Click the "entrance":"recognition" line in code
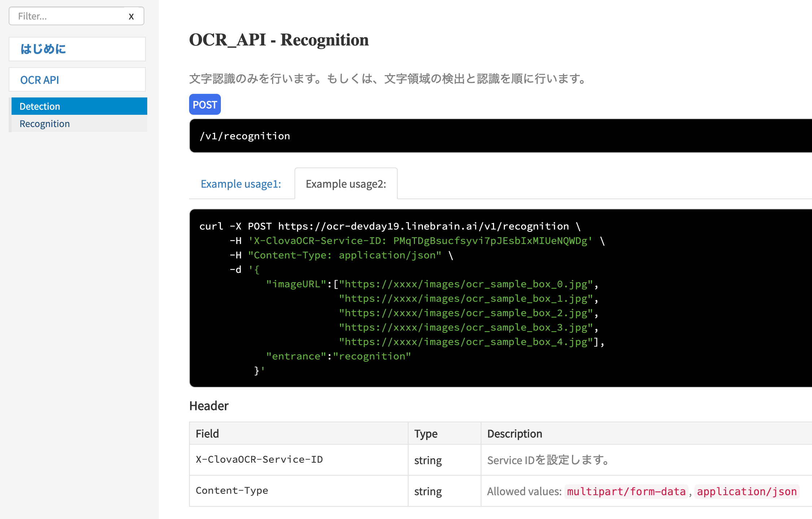The image size is (812, 519). point(339,356)
